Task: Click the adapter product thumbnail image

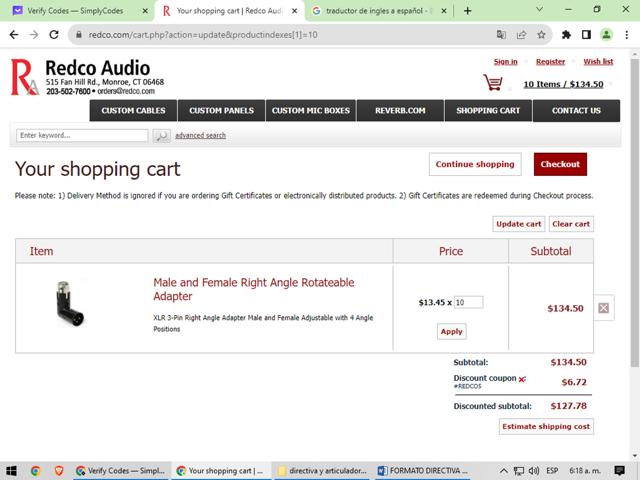Action: pos(70,303)
